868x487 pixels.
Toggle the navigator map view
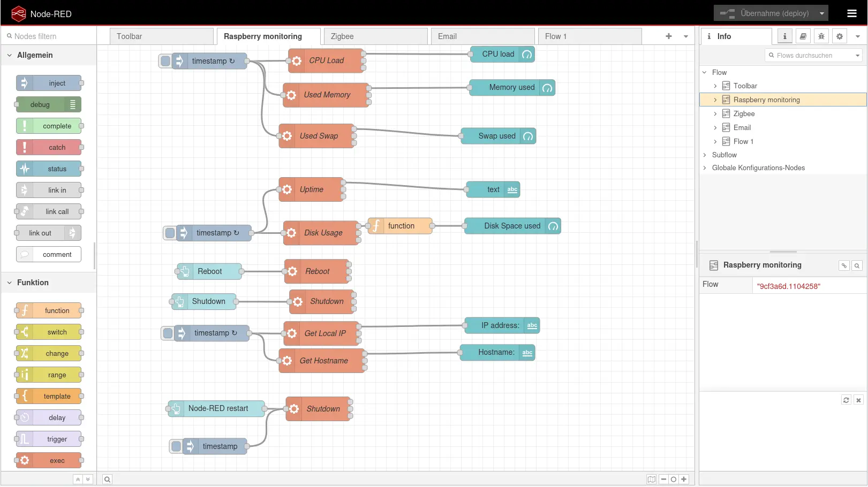point(651,480)
